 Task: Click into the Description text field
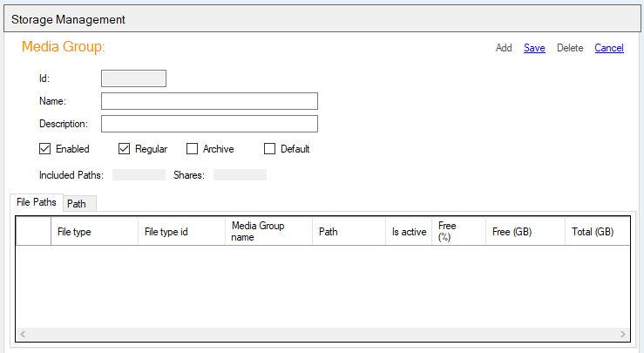tap(209, 124)
